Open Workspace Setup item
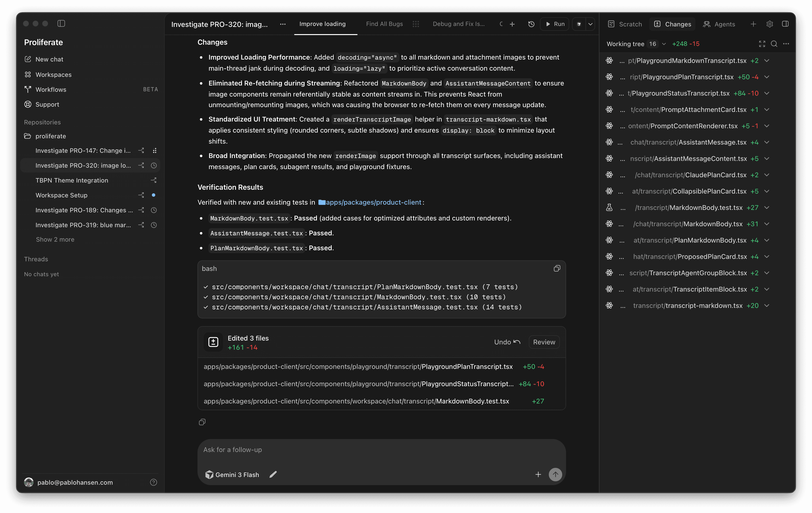Screen dimensions: 812x513 (x=61, y=195)
